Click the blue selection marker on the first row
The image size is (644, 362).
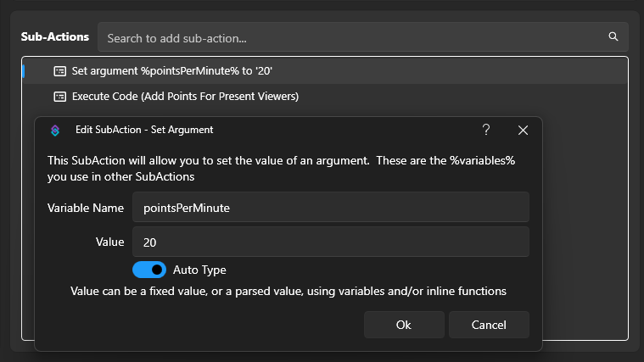23,71
